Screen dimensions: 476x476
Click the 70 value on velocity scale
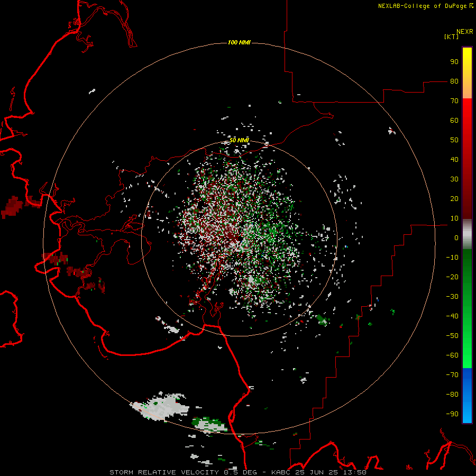pyautogui.click(x=454, y=101)
